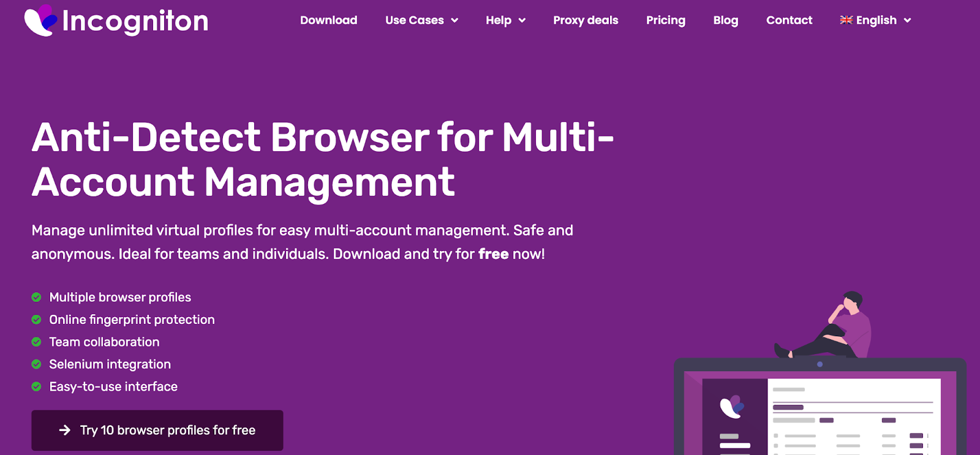Screen dimensions: 980x455
Task: Click the Anti-Detect Browser headline
Action: 323,159
